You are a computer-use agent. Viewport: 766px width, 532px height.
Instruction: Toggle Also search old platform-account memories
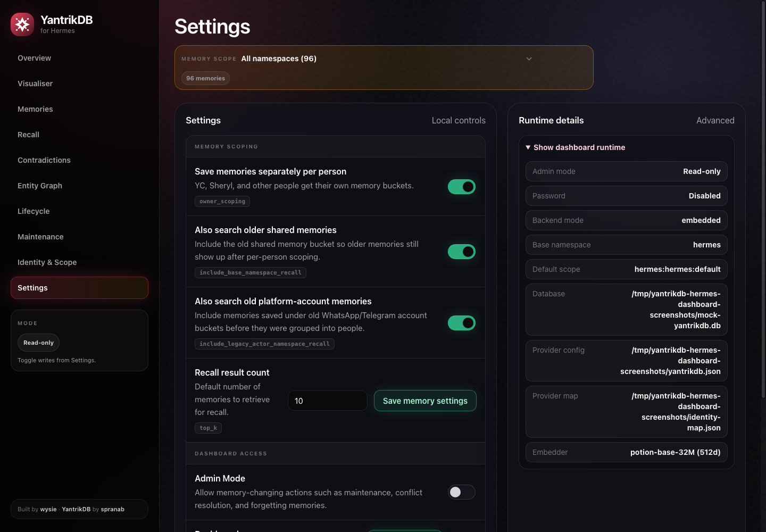click(461, 323)
